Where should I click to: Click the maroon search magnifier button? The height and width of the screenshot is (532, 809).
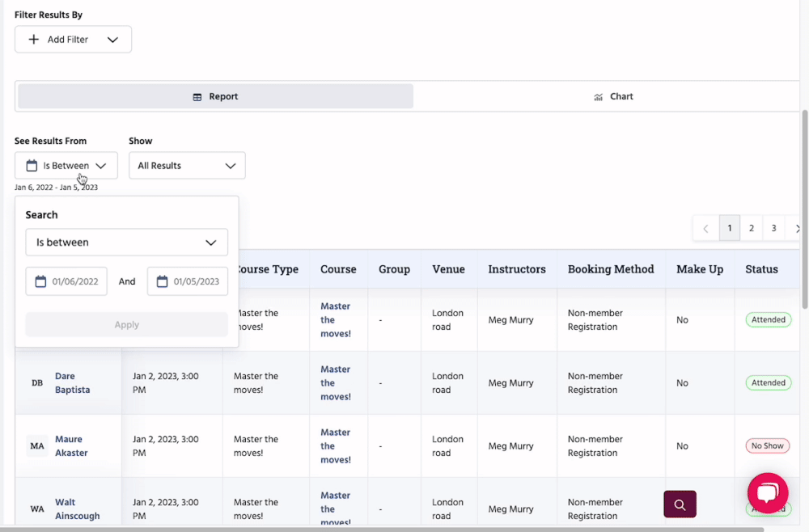click(x=680, y=505)
